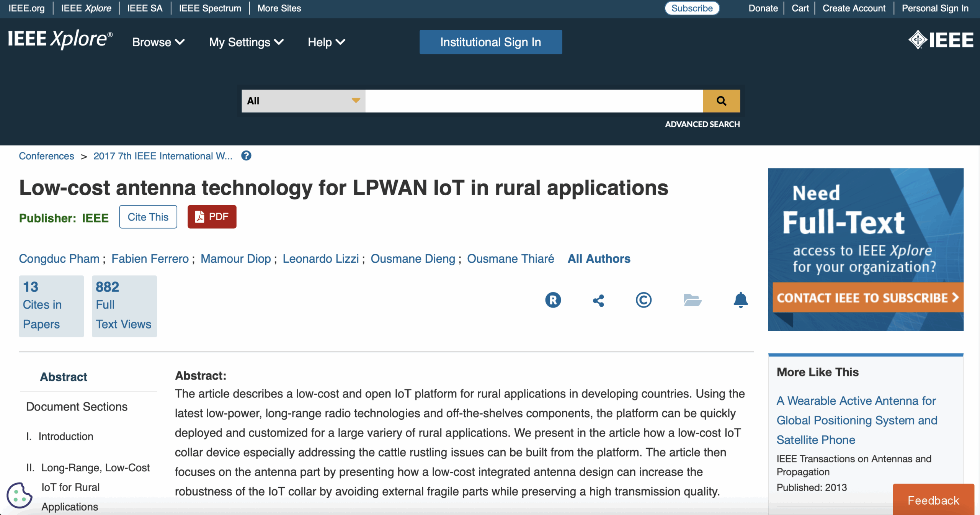Open the save to project folder icon
This screenshot has height=515, width=980.
point(692,300)
